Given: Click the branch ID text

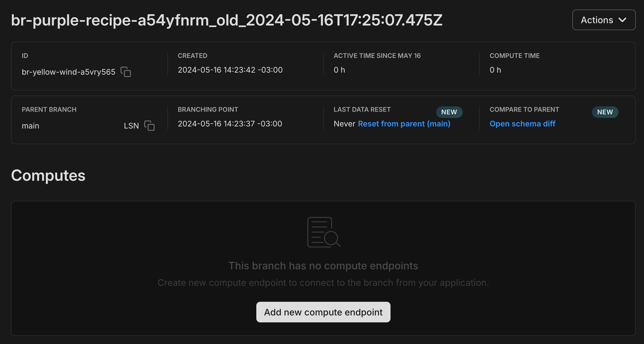Looking at the screenshot, I should [x=68, y=72].
